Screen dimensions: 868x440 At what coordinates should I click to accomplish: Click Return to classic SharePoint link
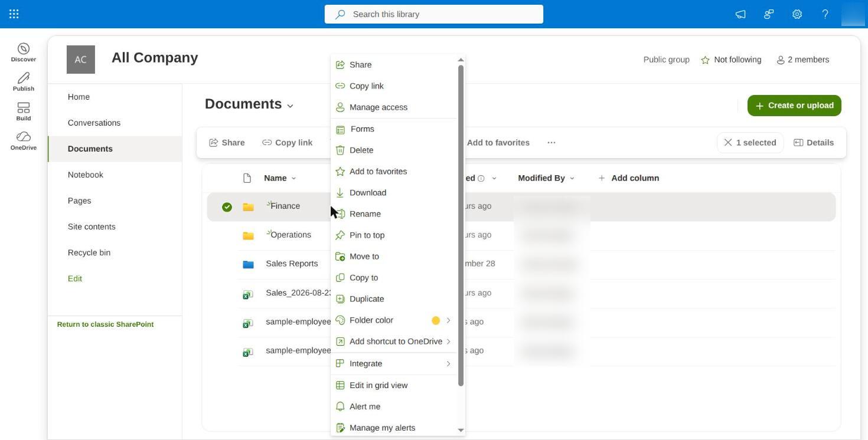click(x=105, y=324)
